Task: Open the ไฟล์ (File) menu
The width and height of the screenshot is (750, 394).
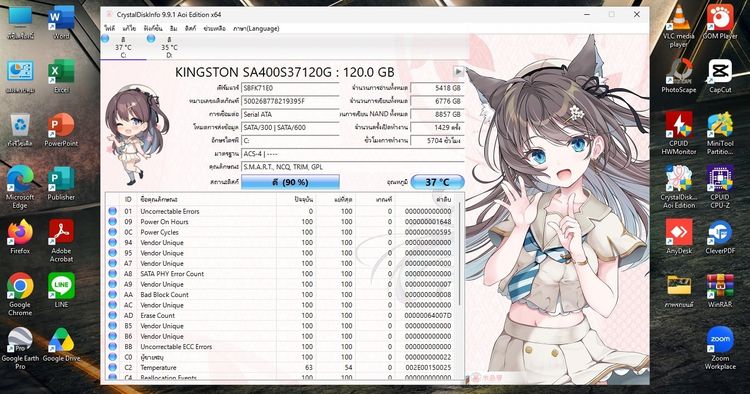Action: (x=110, y=29)
